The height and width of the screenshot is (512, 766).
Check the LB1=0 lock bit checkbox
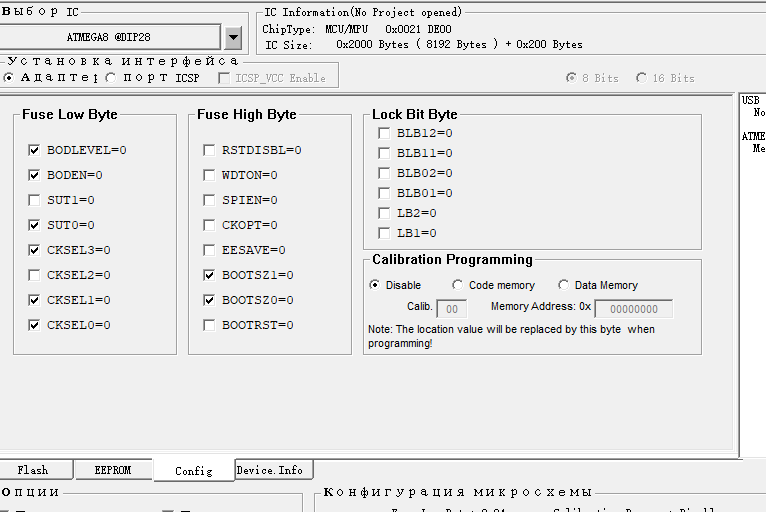[x=384, y=233]
